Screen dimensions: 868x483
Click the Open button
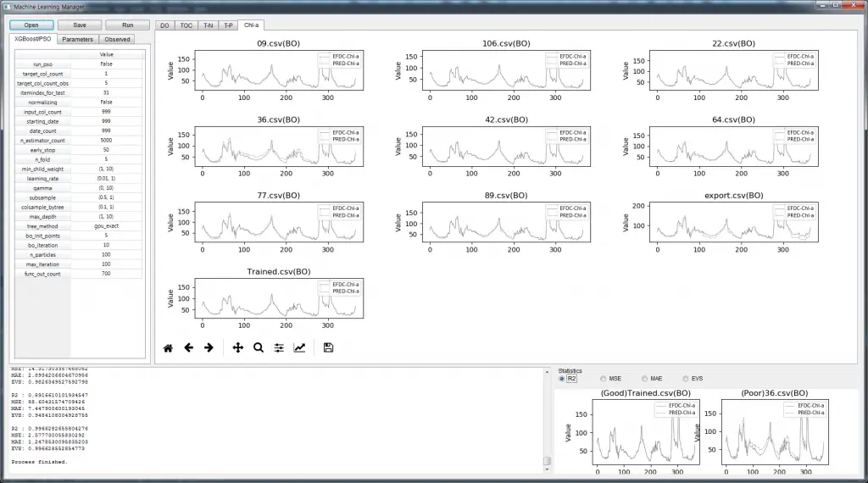(31, 25)
